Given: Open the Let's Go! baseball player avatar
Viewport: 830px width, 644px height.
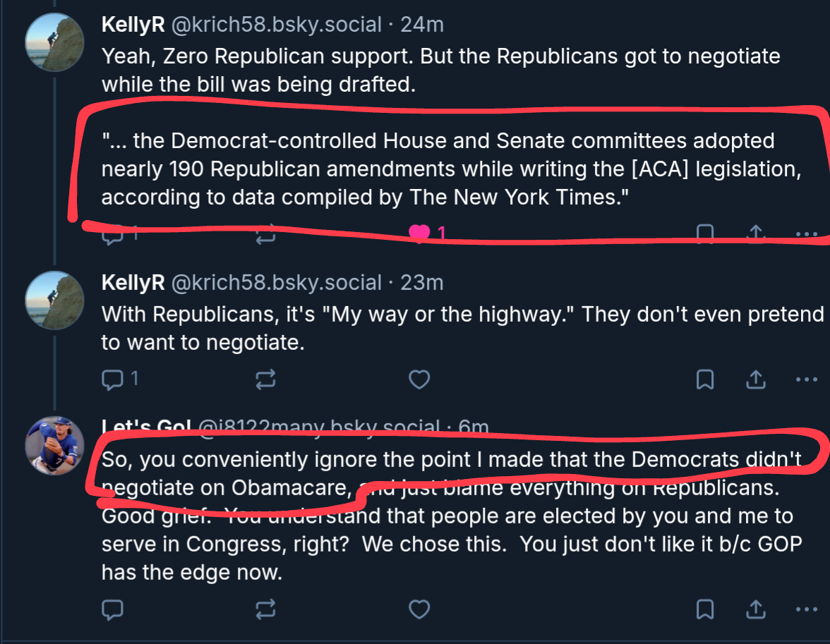Looking at the screenshot, I should 55,444.
